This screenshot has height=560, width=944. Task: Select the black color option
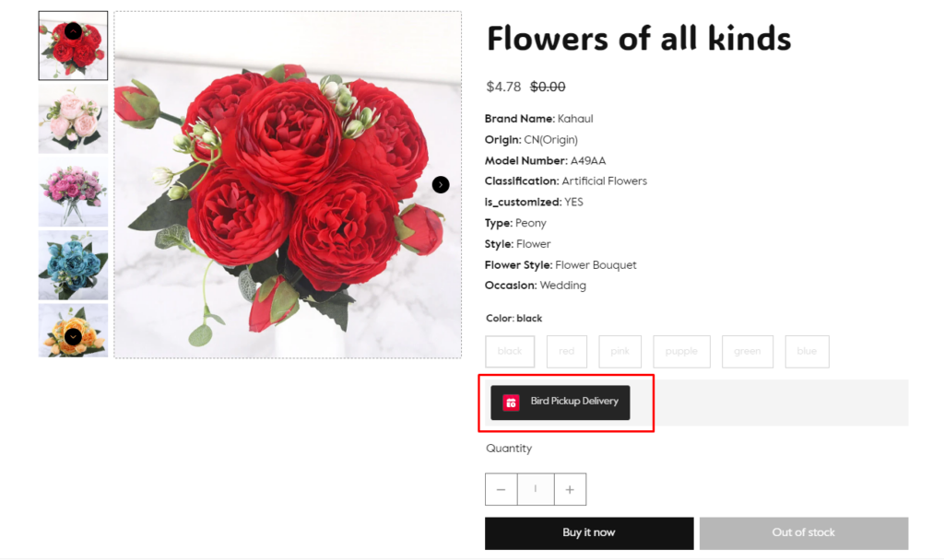(x=510, y=351)
